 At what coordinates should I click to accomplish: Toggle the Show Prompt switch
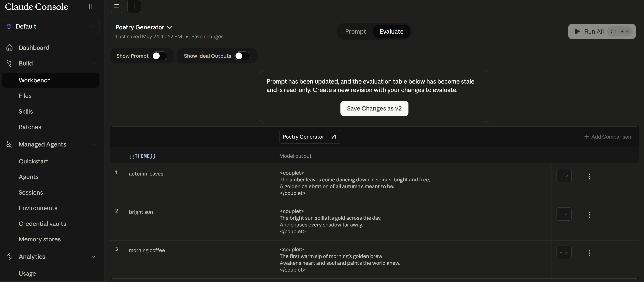click(x=159, y=56)
